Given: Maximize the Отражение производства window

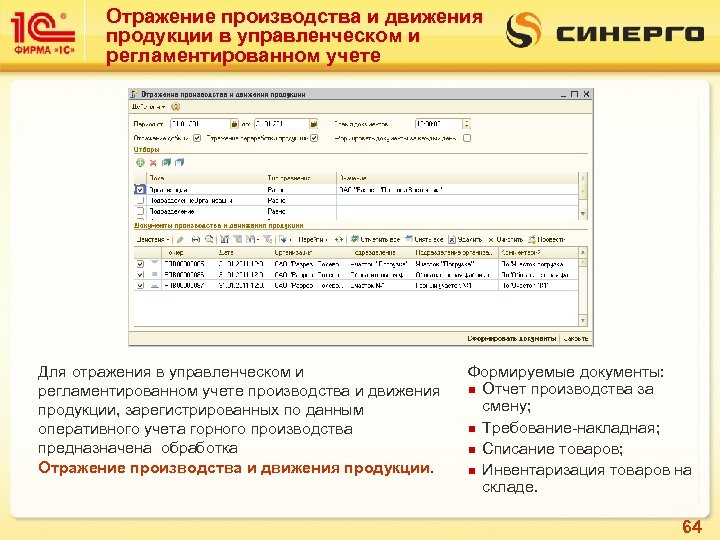Looking at the screenshot, I should [x=574, y=94].
